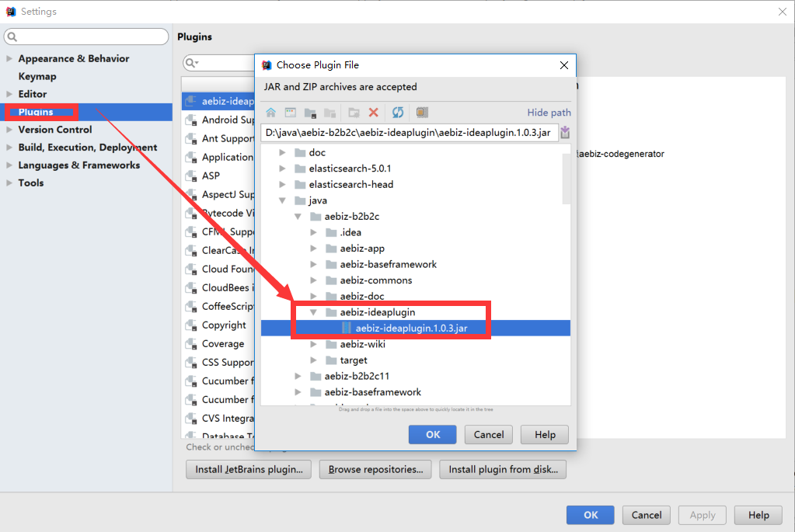Collapse the java folder
Screen dimensions: 795x532
pos(282,200)
